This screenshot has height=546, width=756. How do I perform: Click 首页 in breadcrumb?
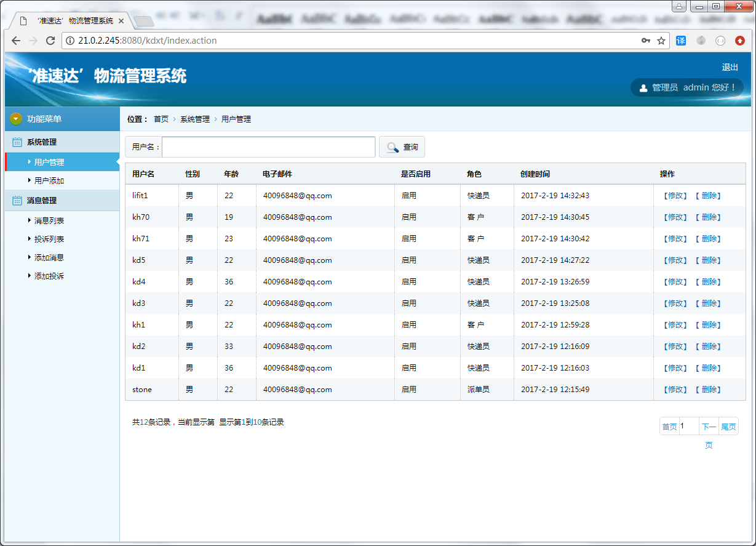click(x=161, y=119)
